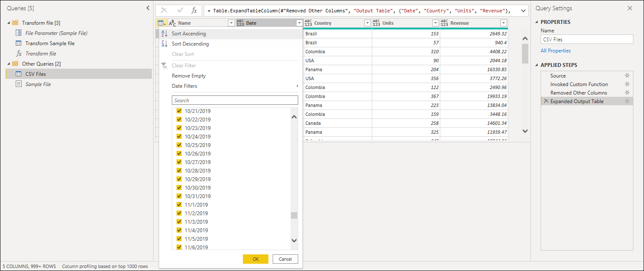Delete Expanded Output Table step via its X icon
Image resolution: width=644 pixels, height=271 pixels.
[546, 101]
